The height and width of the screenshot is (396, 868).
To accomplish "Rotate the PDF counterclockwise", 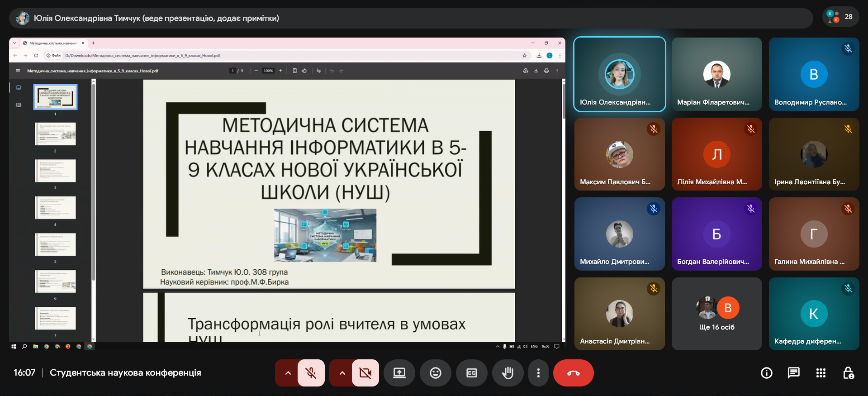I will [304, 71].
